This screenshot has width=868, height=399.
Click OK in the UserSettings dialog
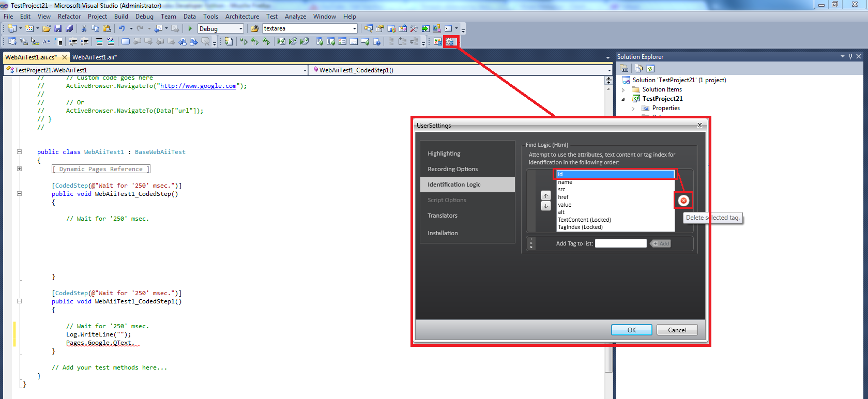632,330
